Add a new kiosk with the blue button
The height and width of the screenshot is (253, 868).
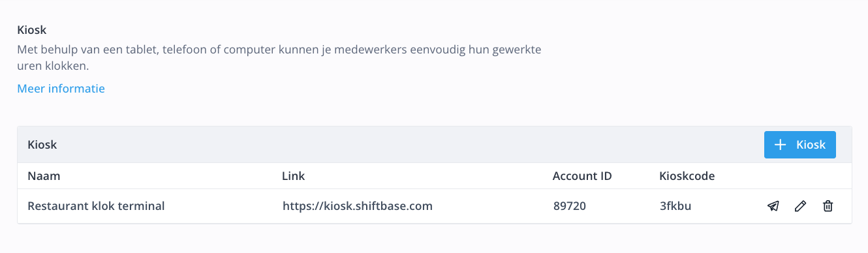tap(800, 145)
